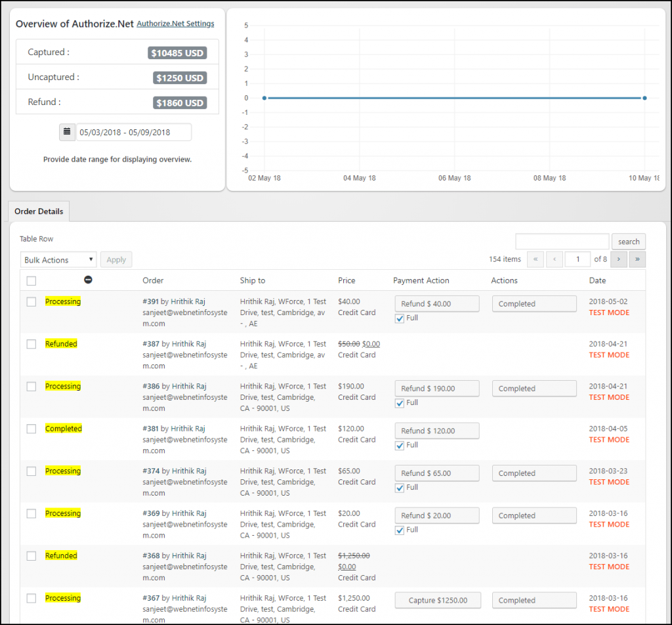Click the Ship to column header
This screenshot has width=672, height=625.
tap(253, 280)
